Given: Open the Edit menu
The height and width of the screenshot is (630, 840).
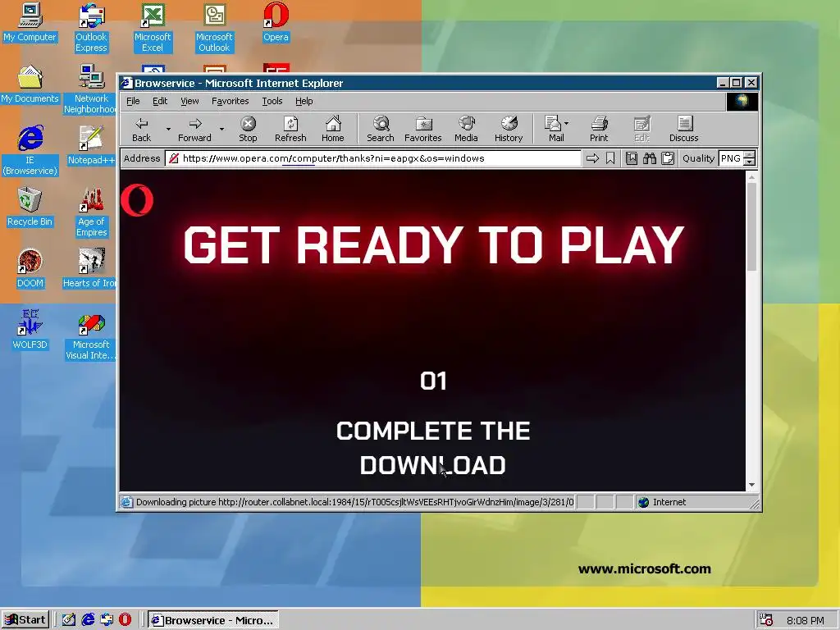Looking at the screenshot, I should point(160,101).
